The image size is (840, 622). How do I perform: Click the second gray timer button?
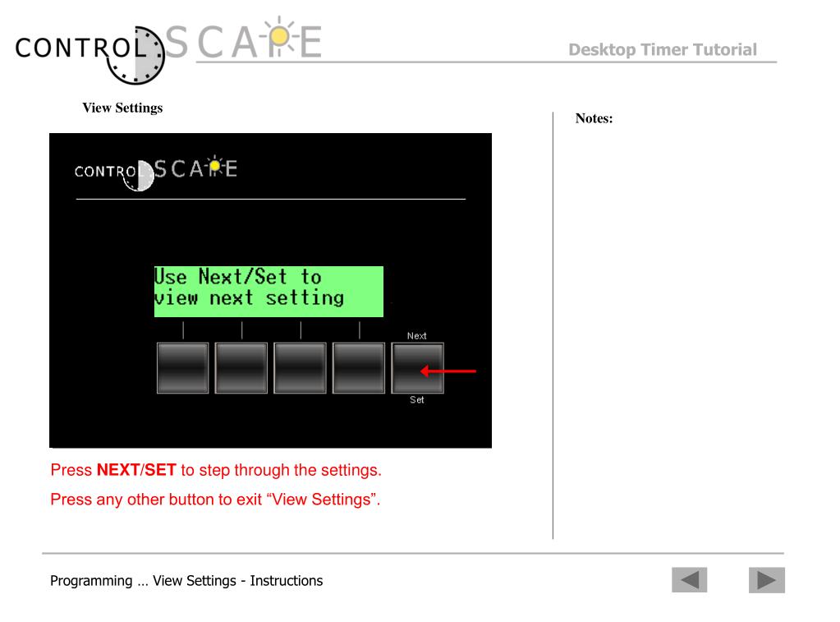pos(241,368)
